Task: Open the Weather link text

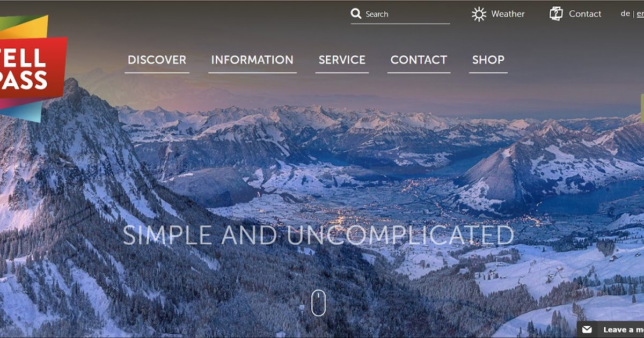Action: (508, 14)
